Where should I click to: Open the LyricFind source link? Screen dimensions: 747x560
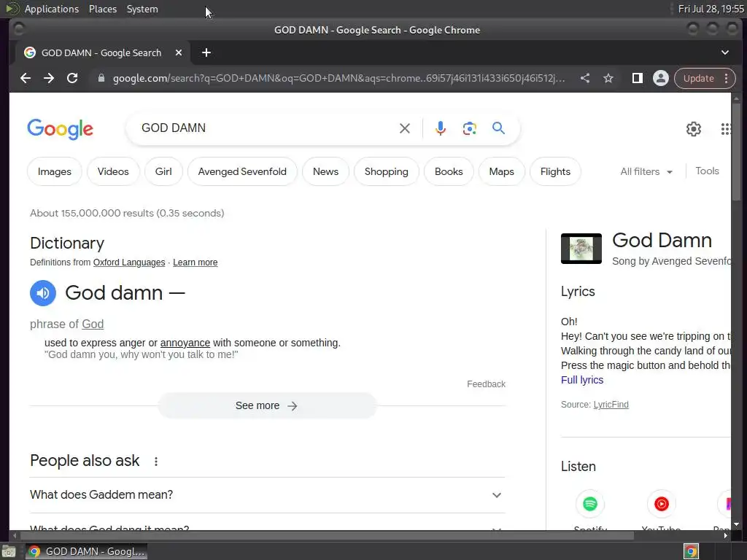[611, 404]
